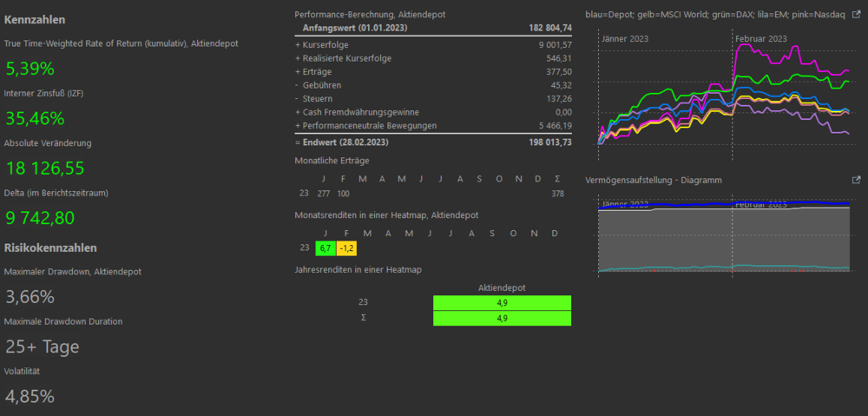
Task: Click the 25+ Tage drawdown duration
Action: (x=42, y=347)
